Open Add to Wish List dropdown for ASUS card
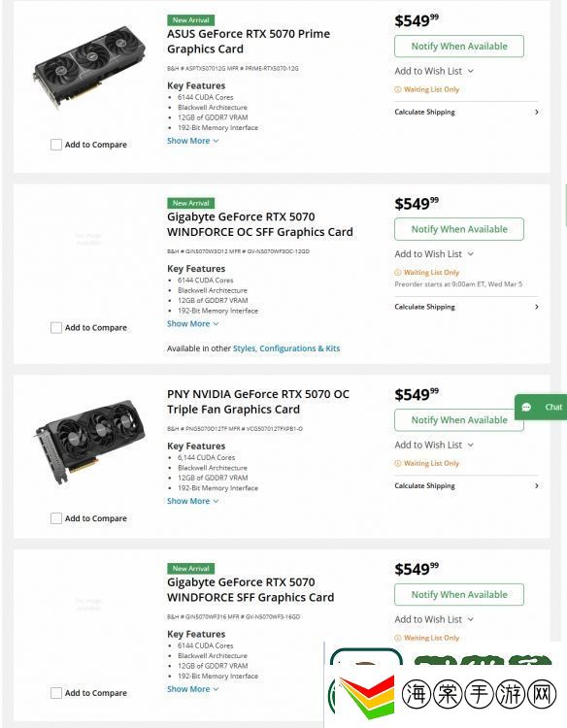The height and width of the screenshot is (728, 567). 434,71
